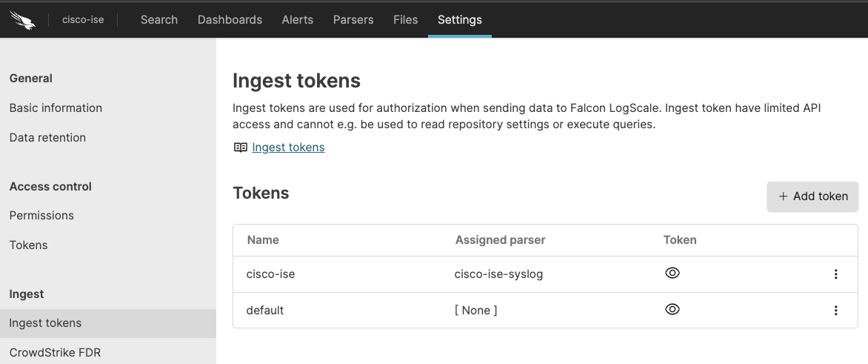Open the three-dot menu for the cisco-ise row
The width and height of the screenshot is (868, 364).
(836, 274)
